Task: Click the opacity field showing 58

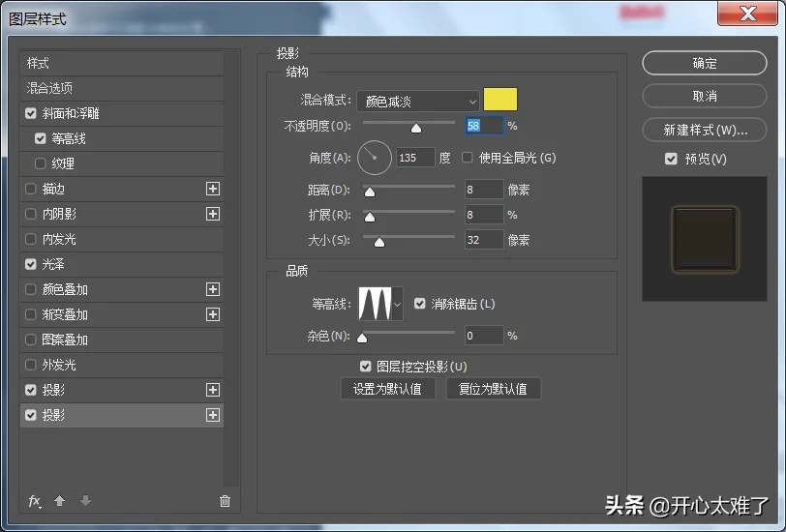Action: click(x=484, y=125)
